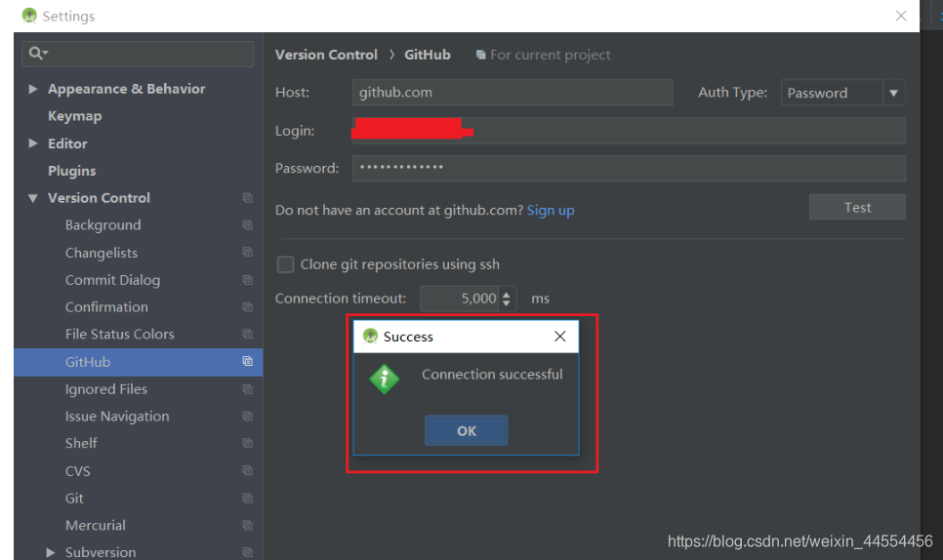The image size is (943, 560).
Task: Click into the Host field
Action: click(512, 93)
